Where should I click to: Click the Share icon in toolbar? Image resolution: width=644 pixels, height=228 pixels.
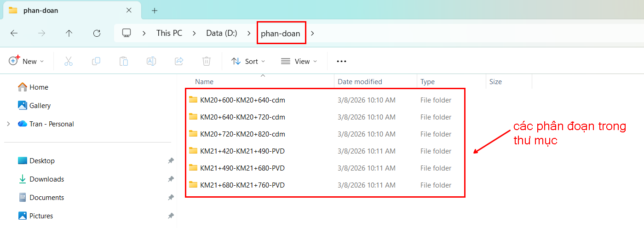pos(179,61)
